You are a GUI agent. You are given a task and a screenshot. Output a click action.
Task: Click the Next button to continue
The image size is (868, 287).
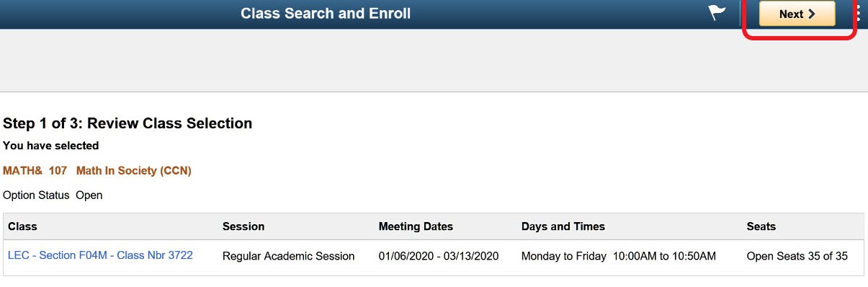(x=797, y=14)
